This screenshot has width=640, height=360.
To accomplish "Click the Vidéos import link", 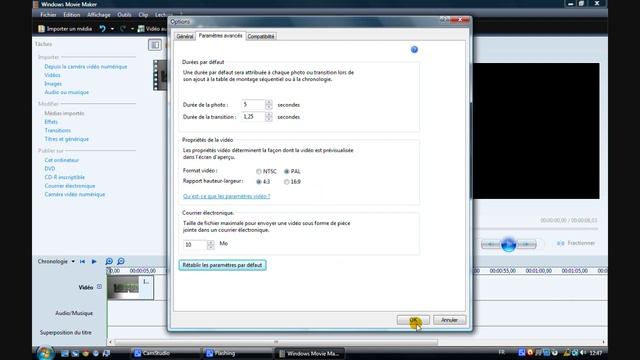I will click(x=52, y=75).
